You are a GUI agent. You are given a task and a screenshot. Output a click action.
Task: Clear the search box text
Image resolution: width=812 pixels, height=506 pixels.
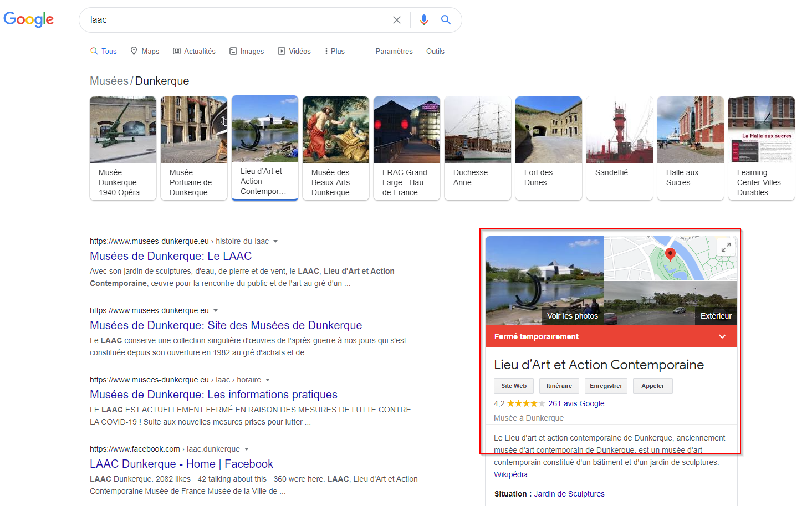coord(396,20)
